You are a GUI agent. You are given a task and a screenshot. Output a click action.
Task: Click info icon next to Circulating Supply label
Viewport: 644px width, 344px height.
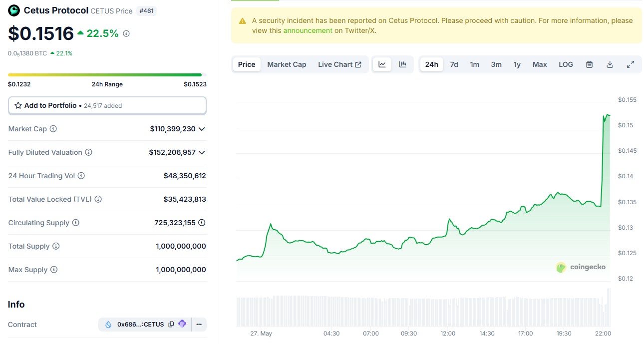coord(75,223)
